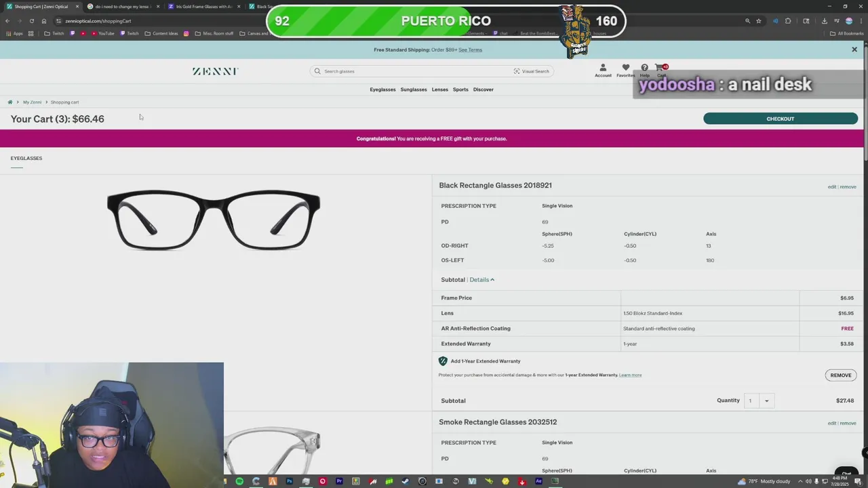Click the zoom magnifier icon in address bar

point(748,21)
